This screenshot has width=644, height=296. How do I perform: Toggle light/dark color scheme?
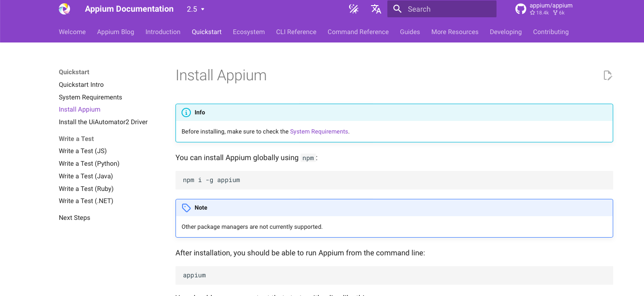(x=354, y=8)
